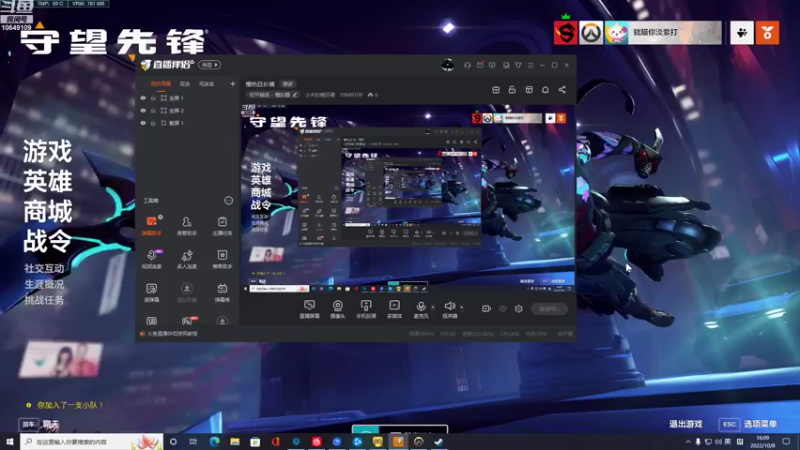This screenshot has width=800, height=450.
Task: Click the 修改 button near the room title
Action: [288, 84]
